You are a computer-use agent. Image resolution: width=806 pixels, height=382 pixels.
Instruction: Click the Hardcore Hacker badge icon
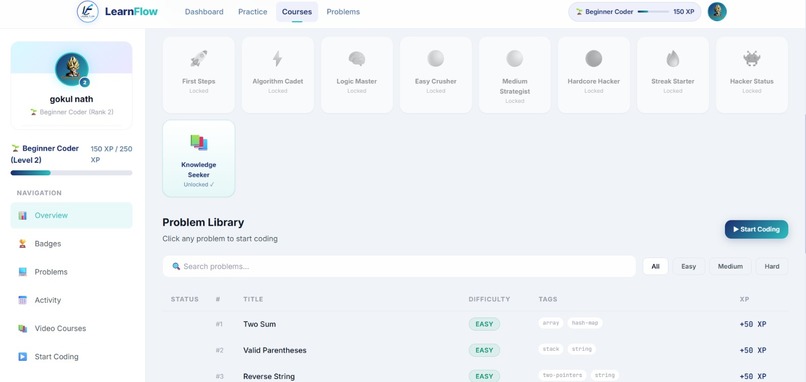(594, 59)
